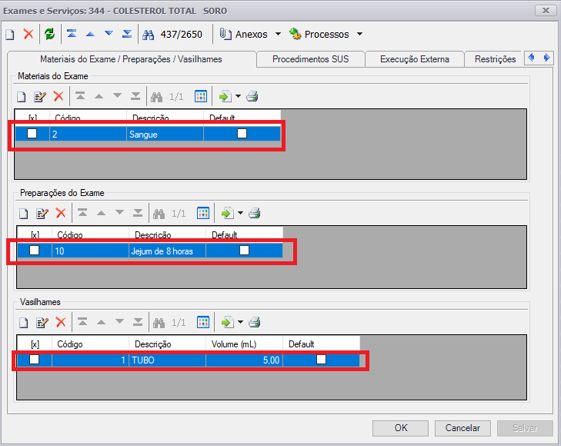Refresh using the green arrows icon
Image resolution: width=561 pixels, height=446 pixels.
tap(50, 34)
